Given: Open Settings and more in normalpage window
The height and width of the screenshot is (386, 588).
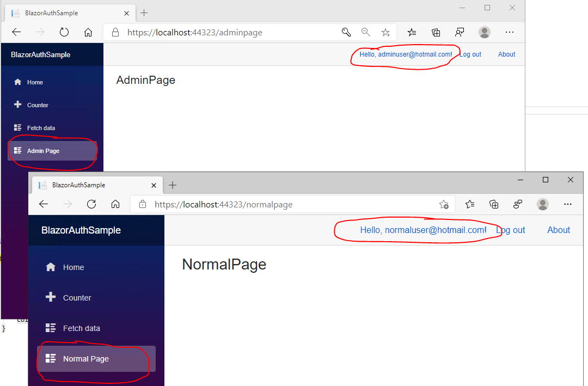Looking at the screenshot, I should point(568,204).
